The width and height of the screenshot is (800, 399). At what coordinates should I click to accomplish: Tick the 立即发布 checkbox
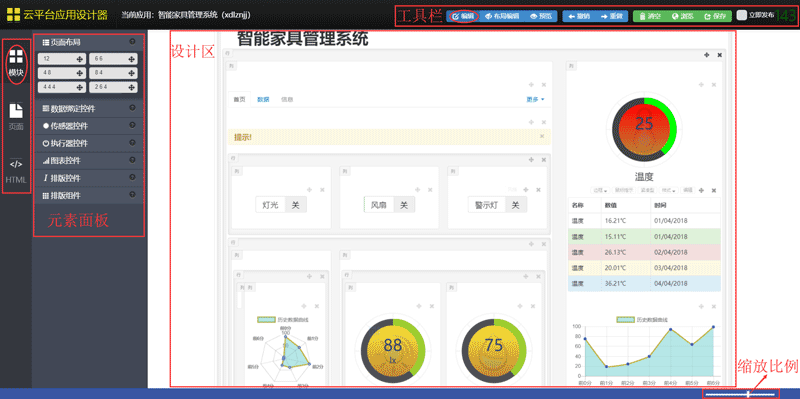(741, 16)
